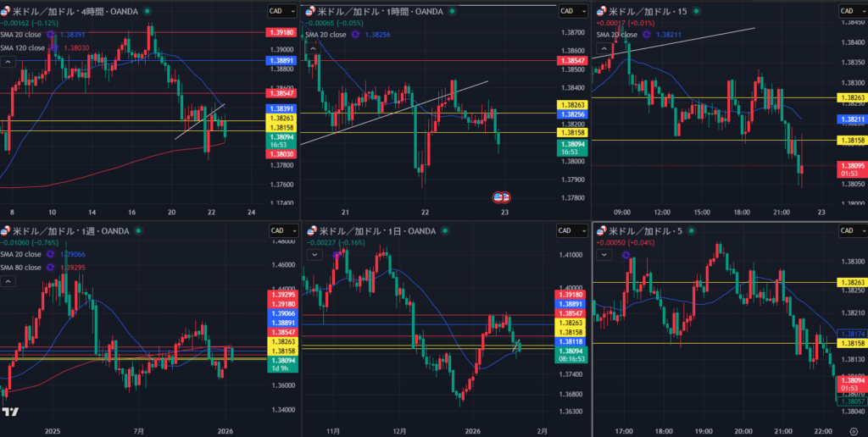Click the TradingView logo in the weekly chart
This screenshot has height=437, width=868.
[x=10, y=412]
